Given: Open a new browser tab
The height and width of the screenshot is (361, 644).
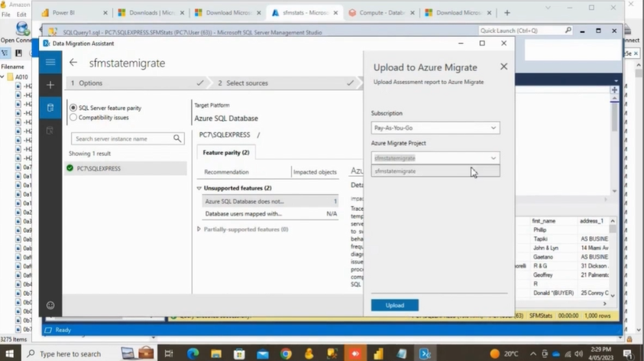Looking at the screenshot, I should [x=506, y=13].
